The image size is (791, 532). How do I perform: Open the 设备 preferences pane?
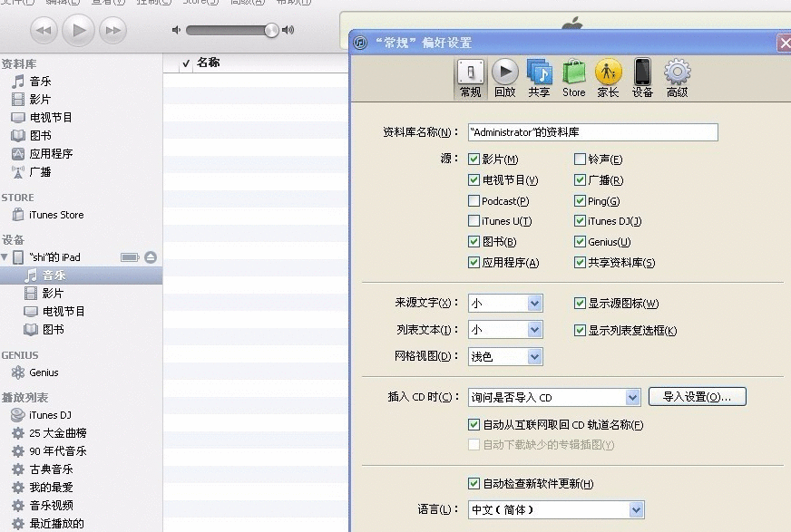click(641, 76)
